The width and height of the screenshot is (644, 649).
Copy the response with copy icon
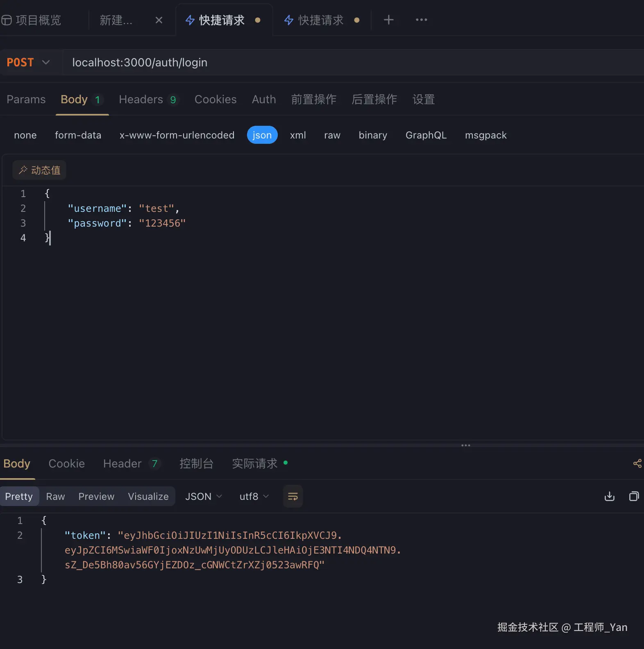point(634,496)
